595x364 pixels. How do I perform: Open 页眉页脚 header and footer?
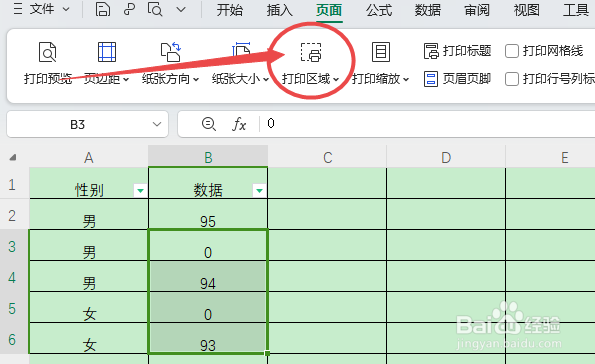(457, 79)
